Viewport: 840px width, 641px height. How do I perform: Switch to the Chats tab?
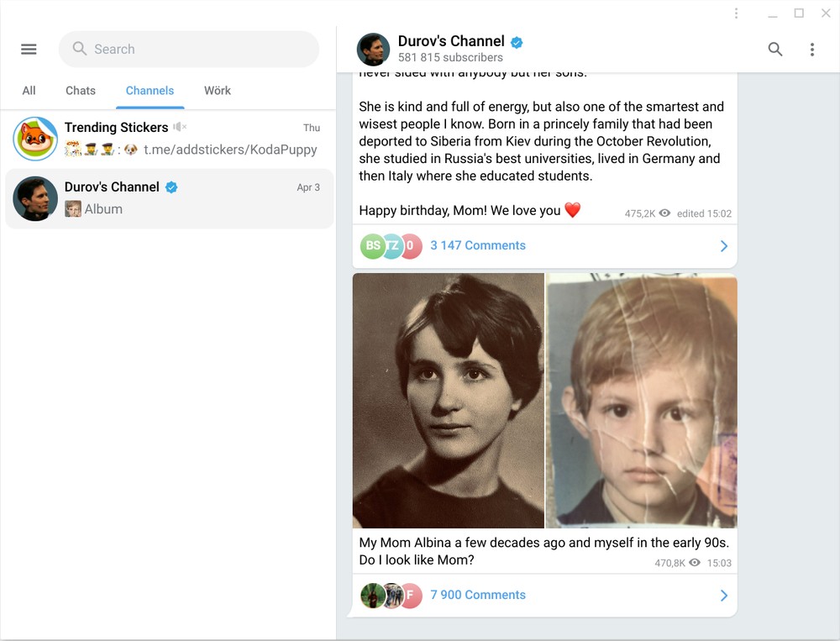point(81,91)
